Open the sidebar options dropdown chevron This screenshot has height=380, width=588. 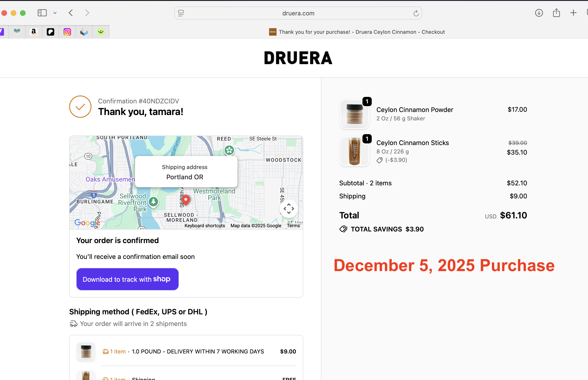[55, 13]
